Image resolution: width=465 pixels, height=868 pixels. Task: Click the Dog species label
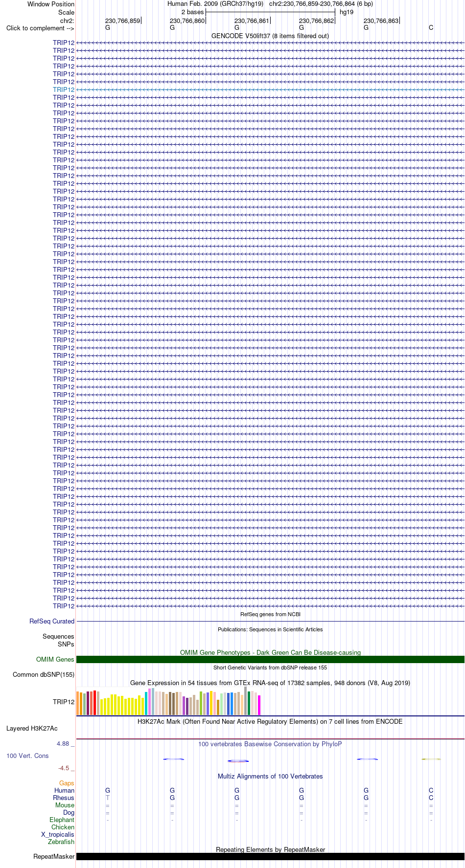(x=69, y=813)
